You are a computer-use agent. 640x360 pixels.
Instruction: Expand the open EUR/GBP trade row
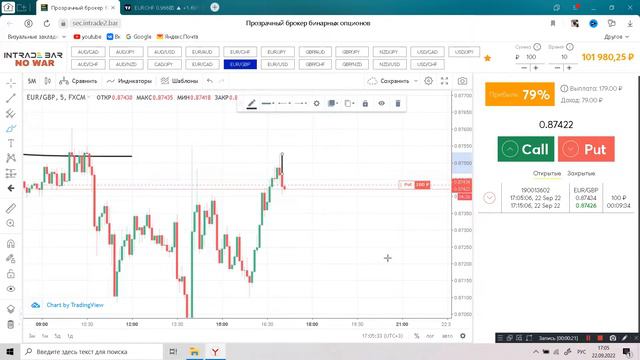click(489, 198)
